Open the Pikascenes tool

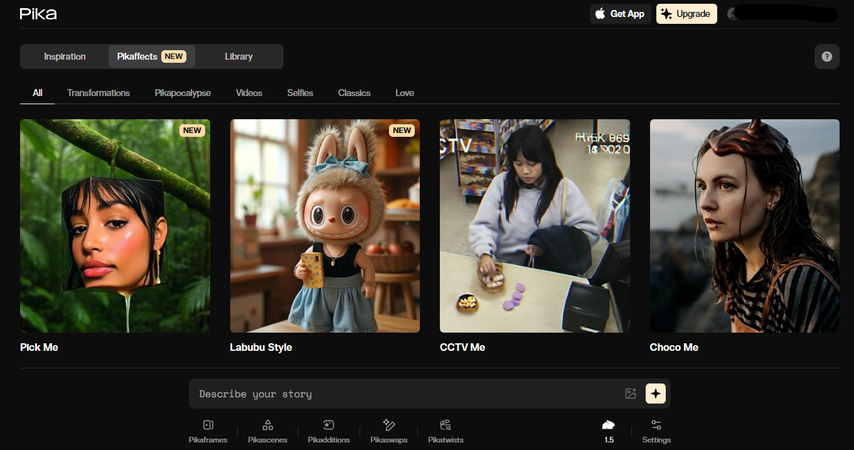[267, 431]
